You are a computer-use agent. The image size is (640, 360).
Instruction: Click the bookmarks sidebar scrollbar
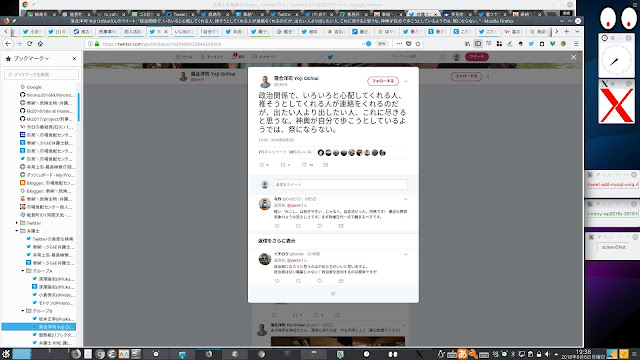pyautogui.click(x=78, y=107)
